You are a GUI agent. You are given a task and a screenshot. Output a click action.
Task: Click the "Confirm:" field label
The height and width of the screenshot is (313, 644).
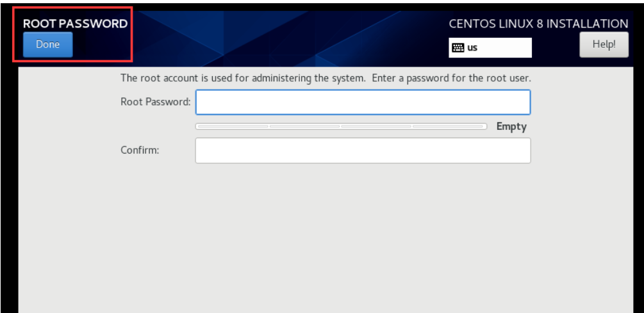[140, 150]
